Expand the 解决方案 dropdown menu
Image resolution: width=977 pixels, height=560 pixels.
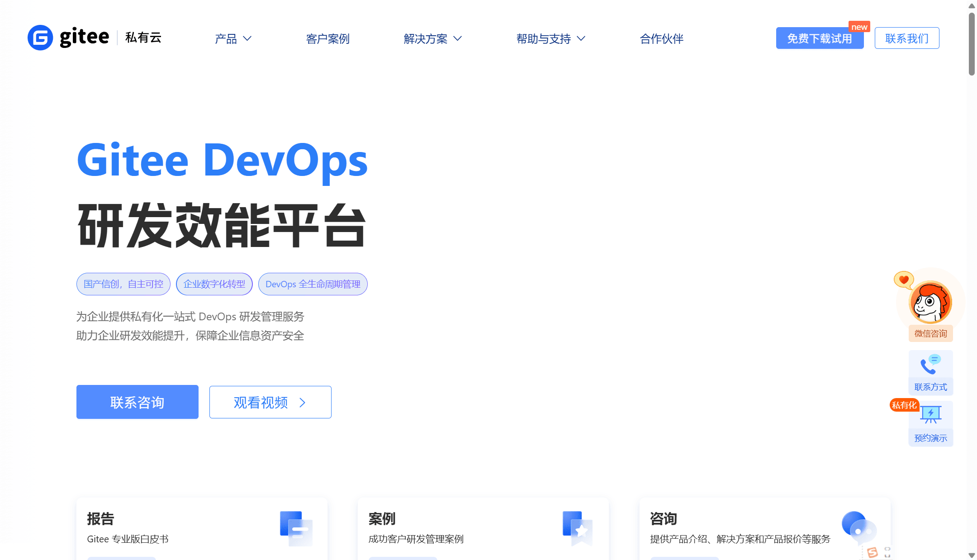click(432, 38)
